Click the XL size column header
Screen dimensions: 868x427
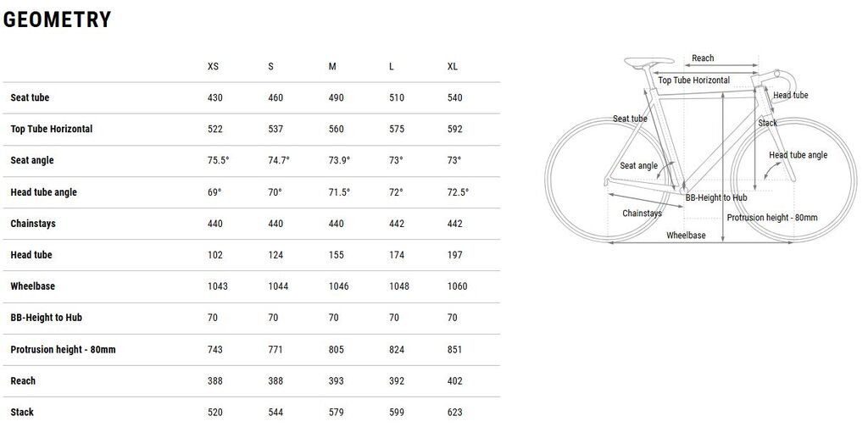pyautogui.click(x=453, y=67)
